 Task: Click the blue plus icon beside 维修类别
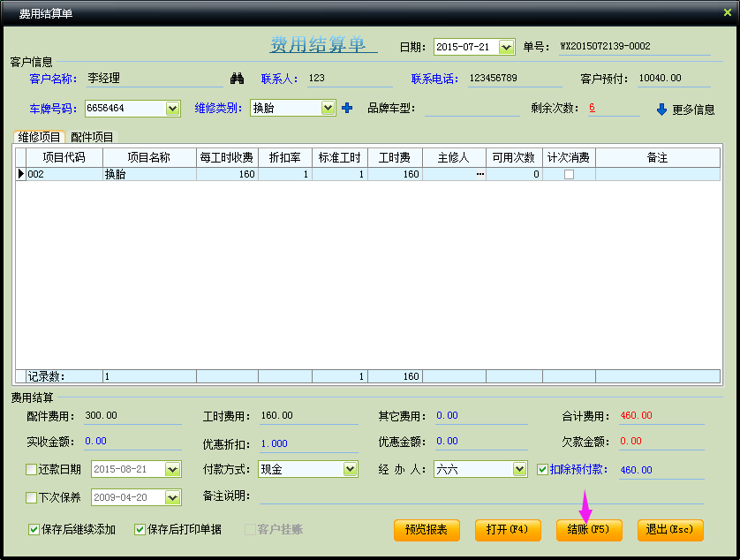pyautogui.click(x=347, y=108)
